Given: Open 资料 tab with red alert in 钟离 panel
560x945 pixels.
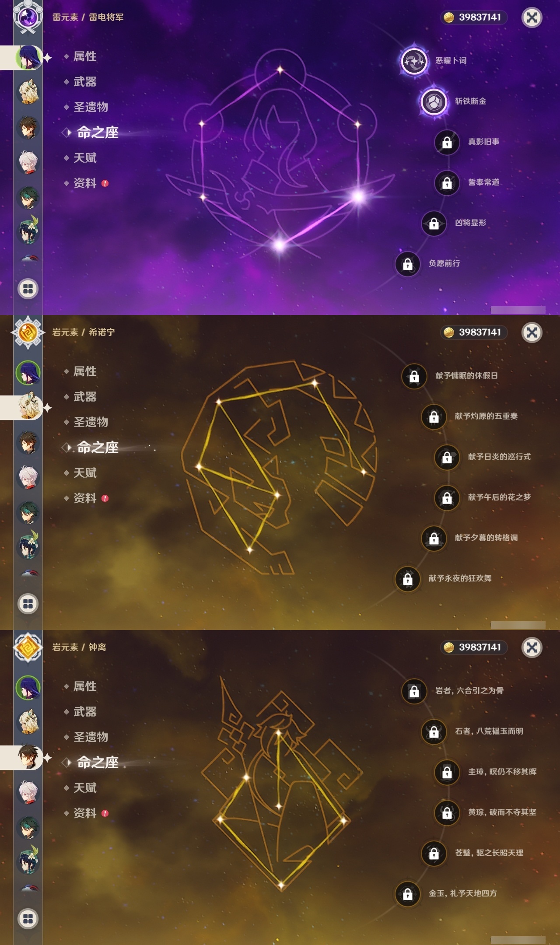Looking at the screenshot, I should [x=86, y=813].
